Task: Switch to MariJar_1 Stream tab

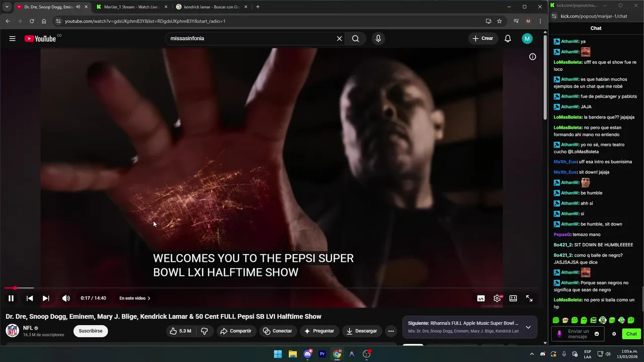Action: pyautogui.click(x=131, y=7)
